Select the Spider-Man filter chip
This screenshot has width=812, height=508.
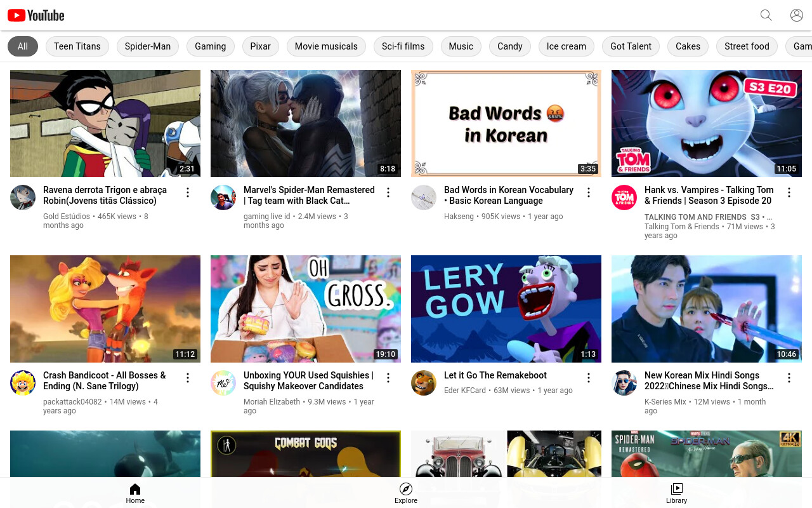(x=148, y=46)
